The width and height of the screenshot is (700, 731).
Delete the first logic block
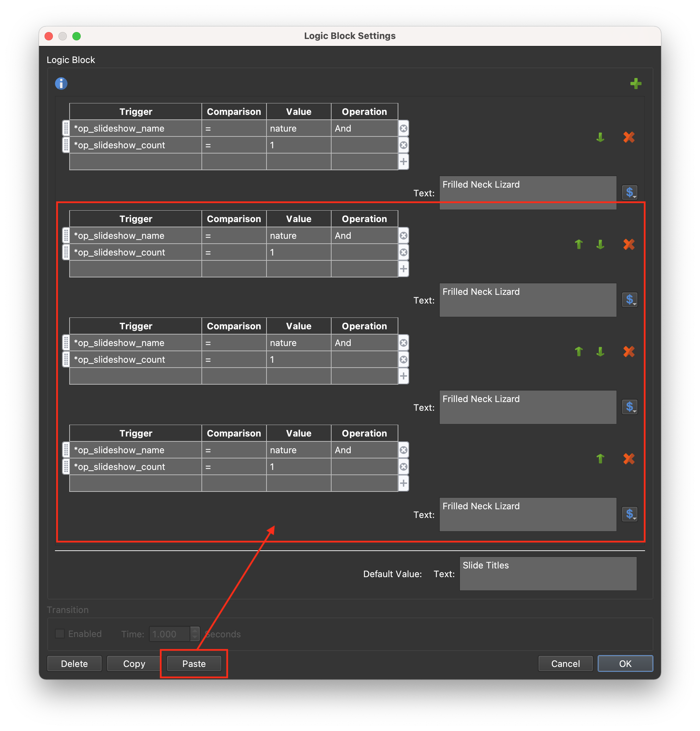pyautogui.click(x=628, y=137)
